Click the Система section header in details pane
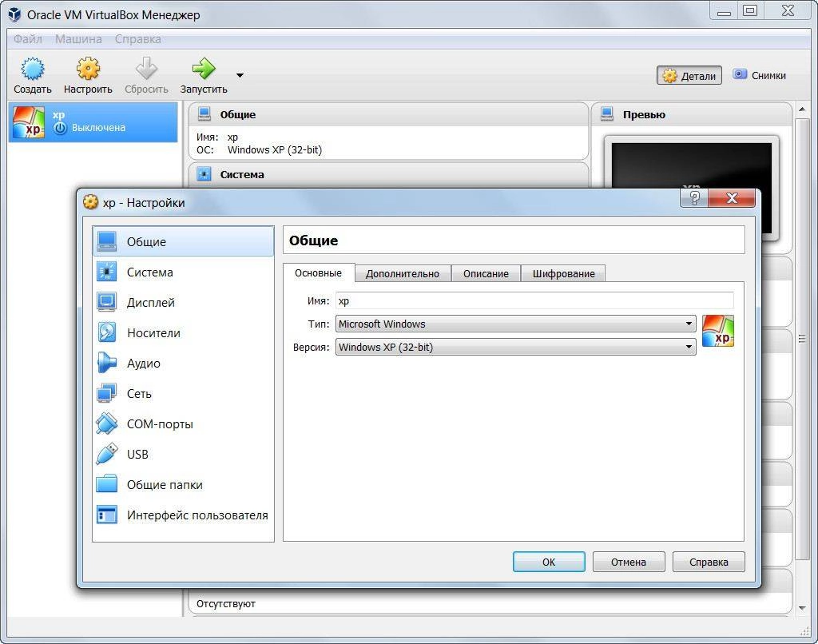 click(x=389, y=174)
